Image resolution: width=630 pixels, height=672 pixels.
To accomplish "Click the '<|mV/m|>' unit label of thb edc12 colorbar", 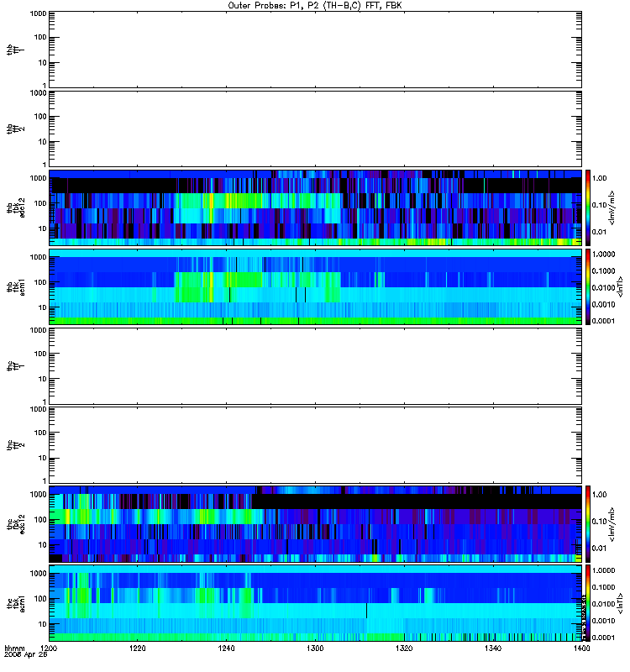I will 612,207.
